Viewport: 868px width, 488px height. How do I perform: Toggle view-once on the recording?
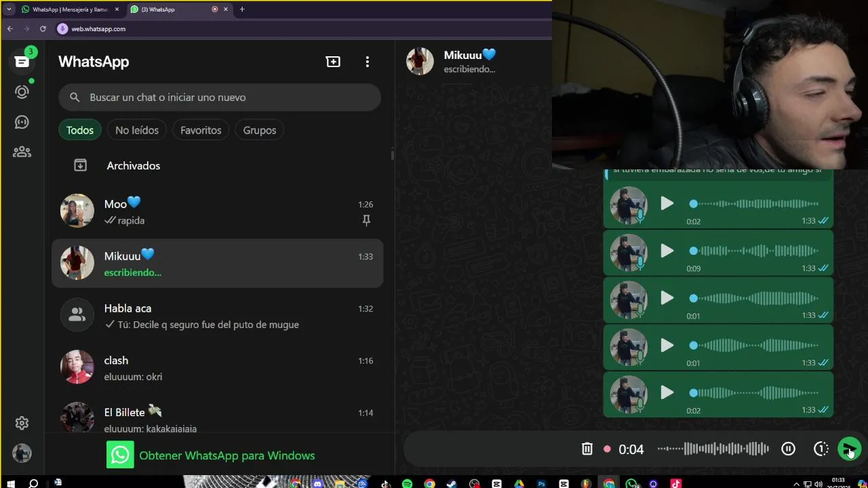pos(821,449)
